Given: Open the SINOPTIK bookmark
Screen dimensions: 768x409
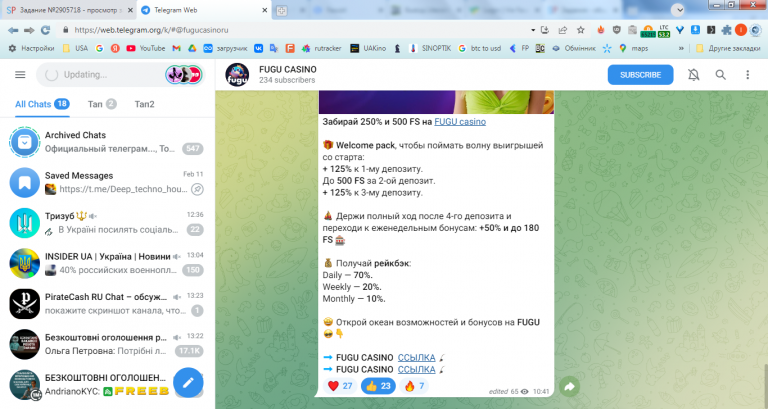Looking at the screenshot, I should 430,48.
